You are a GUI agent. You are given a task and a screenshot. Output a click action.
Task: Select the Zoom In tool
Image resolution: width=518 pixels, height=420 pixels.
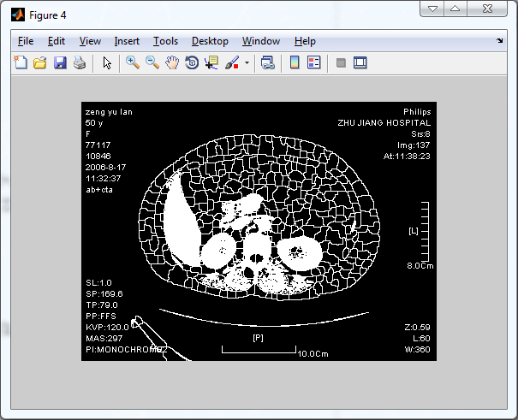point(133,62)
